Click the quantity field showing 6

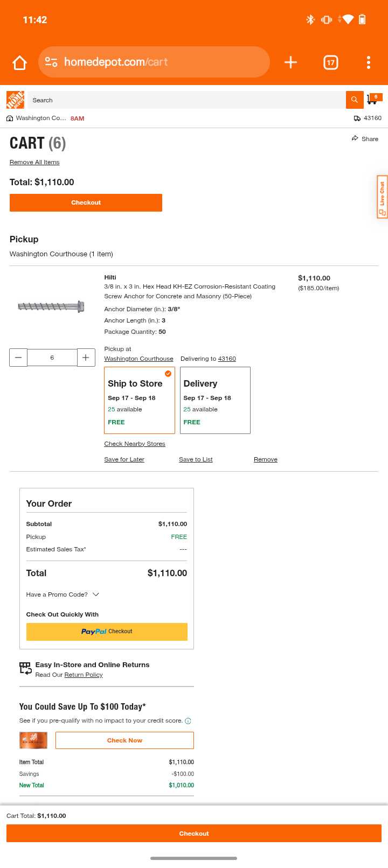tap(52, 358)
